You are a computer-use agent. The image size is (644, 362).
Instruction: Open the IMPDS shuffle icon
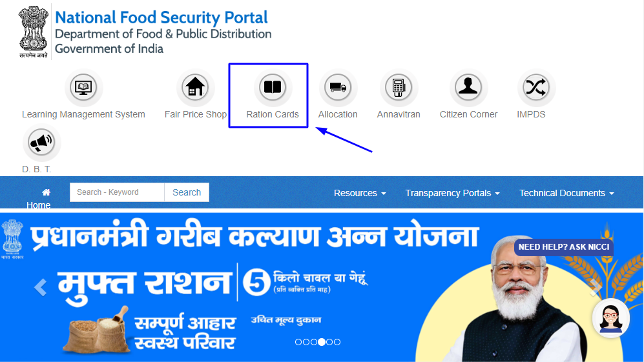(x=536, y=87)
